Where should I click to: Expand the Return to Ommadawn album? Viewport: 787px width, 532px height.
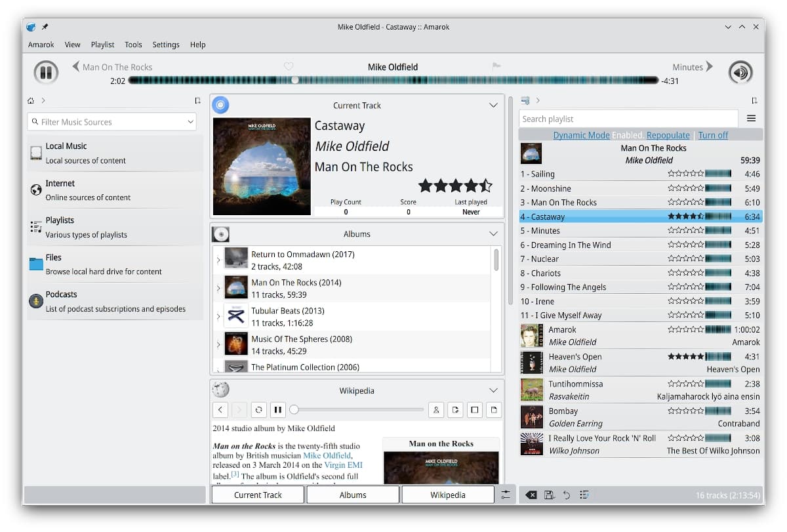point(218,260)
